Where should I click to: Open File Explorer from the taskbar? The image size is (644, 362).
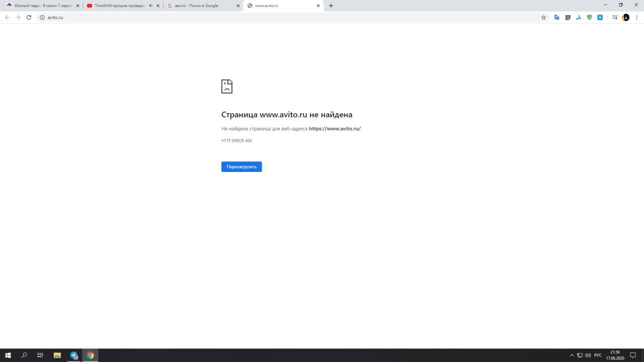[x=57, y=355]
